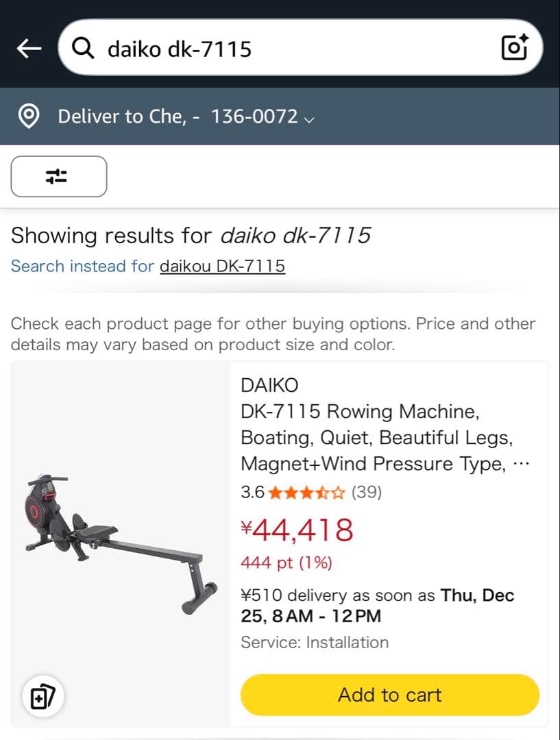
Task: Expand the truncated product title ellipsis
Action: 522,465
